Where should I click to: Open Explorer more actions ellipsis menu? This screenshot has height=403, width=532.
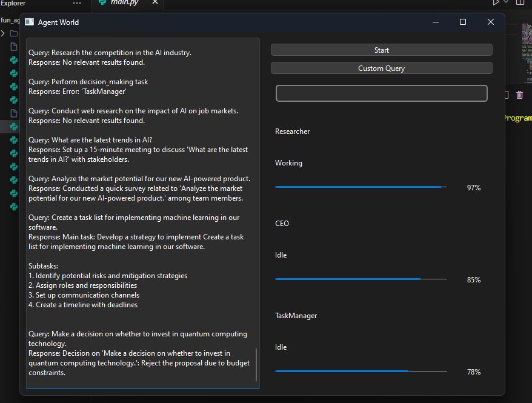click(x=76, y=4)
